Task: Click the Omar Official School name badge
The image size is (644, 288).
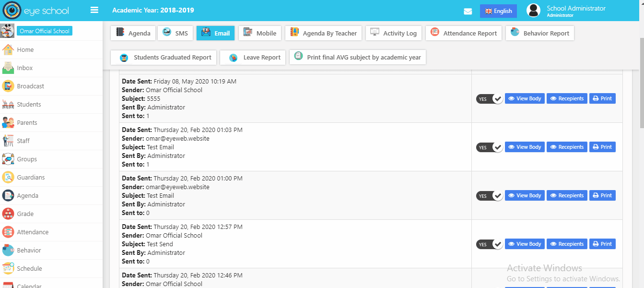Action: click(x=45, y=31)
